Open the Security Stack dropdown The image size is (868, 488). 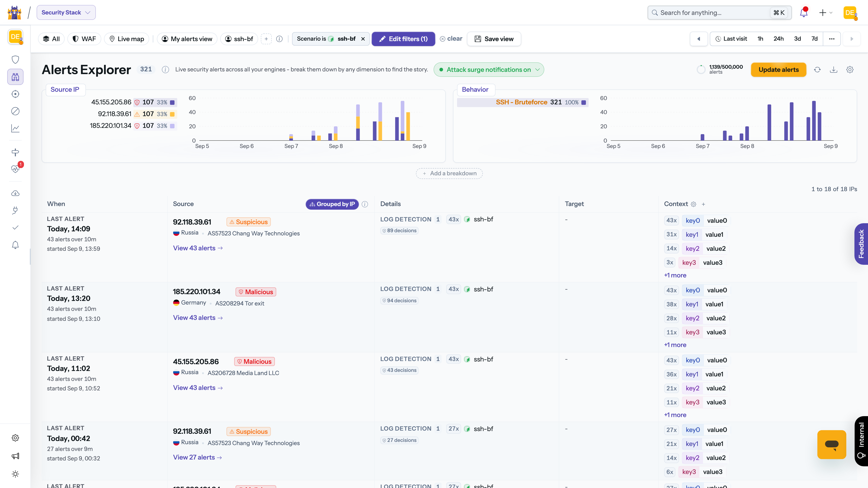pyautogui.click(x=66, y=12)
